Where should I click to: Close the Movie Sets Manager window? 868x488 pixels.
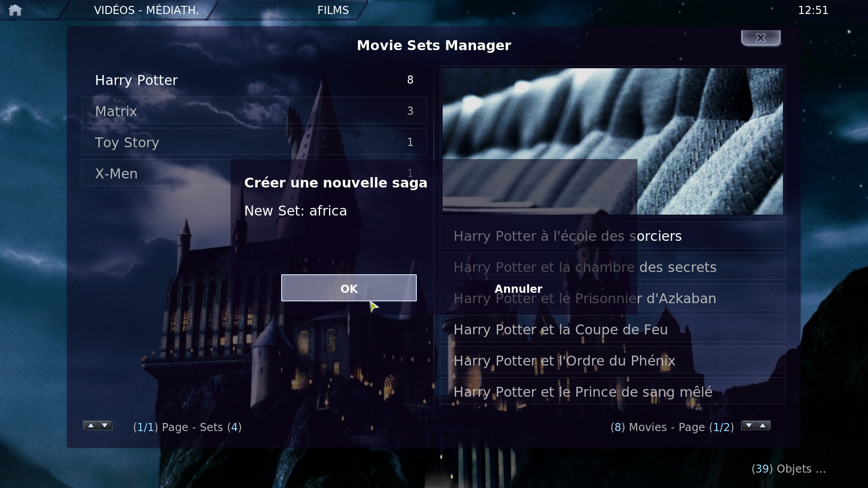[760, 38]
